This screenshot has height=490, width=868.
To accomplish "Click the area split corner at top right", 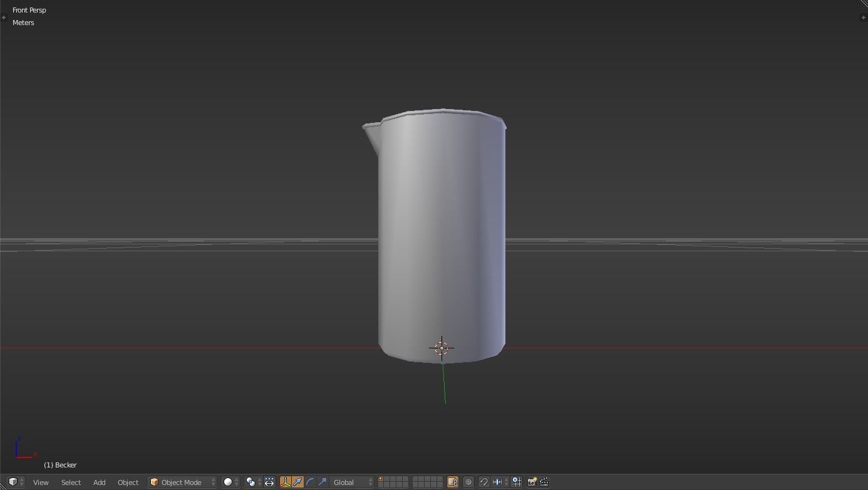I will point(864,4).
